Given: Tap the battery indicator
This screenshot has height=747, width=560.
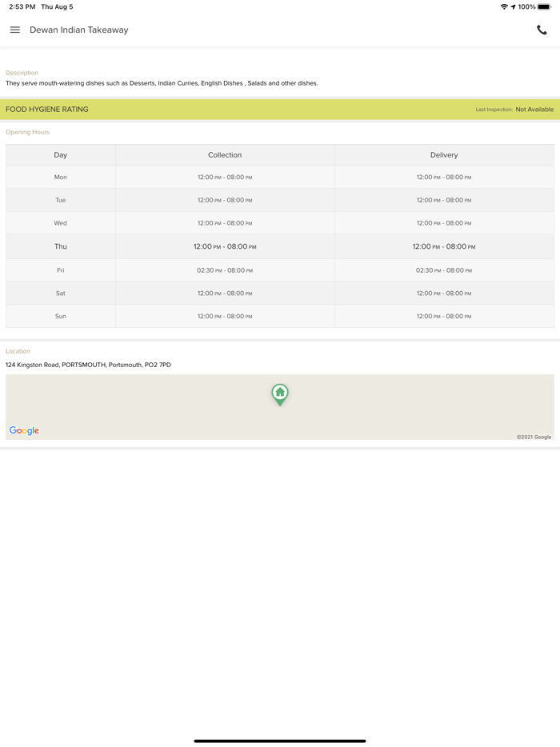Looking at the screenshot, I should click(544, 6).
